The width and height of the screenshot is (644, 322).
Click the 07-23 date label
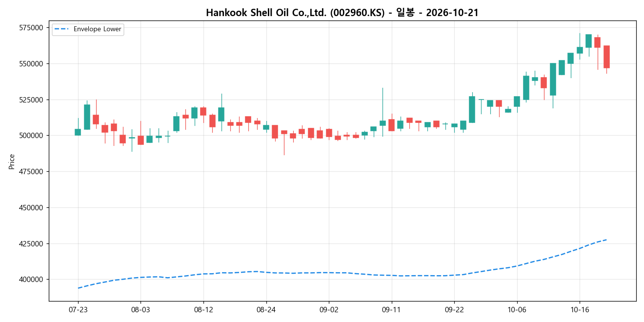(78, 310)
